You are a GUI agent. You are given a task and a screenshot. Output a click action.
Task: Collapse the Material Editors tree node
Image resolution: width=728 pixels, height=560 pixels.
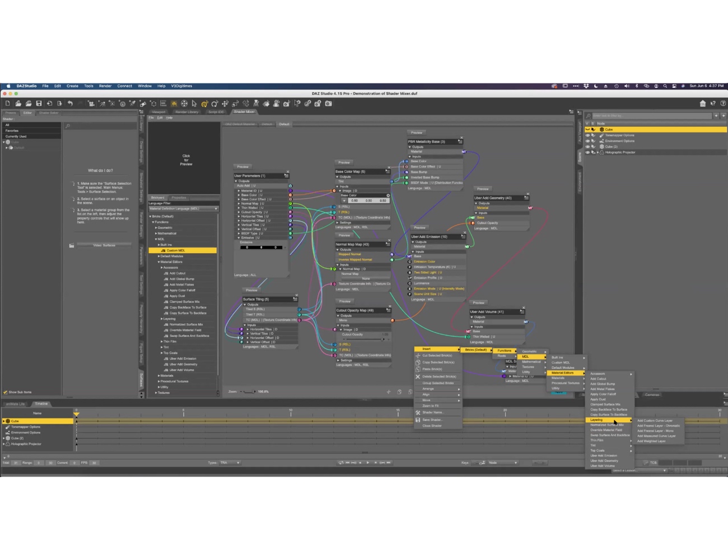(x=158, y=262)
